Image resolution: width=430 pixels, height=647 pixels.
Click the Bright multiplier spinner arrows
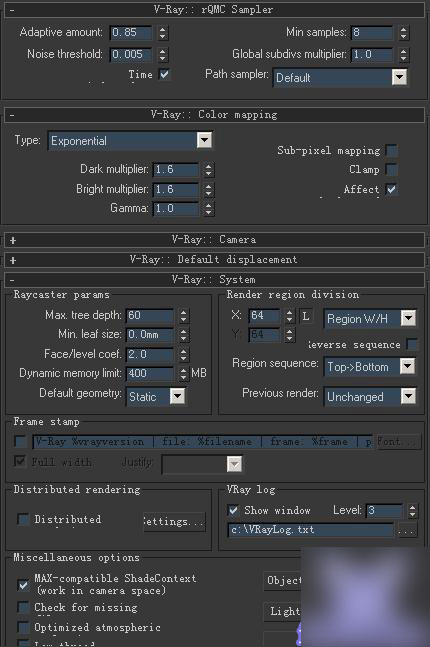(209, 189)
